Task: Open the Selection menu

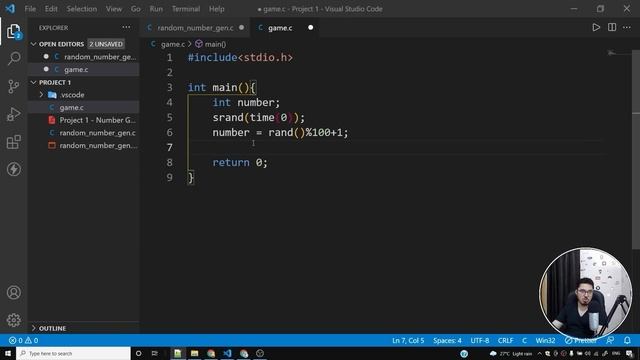Action: [x=82, y=9]
